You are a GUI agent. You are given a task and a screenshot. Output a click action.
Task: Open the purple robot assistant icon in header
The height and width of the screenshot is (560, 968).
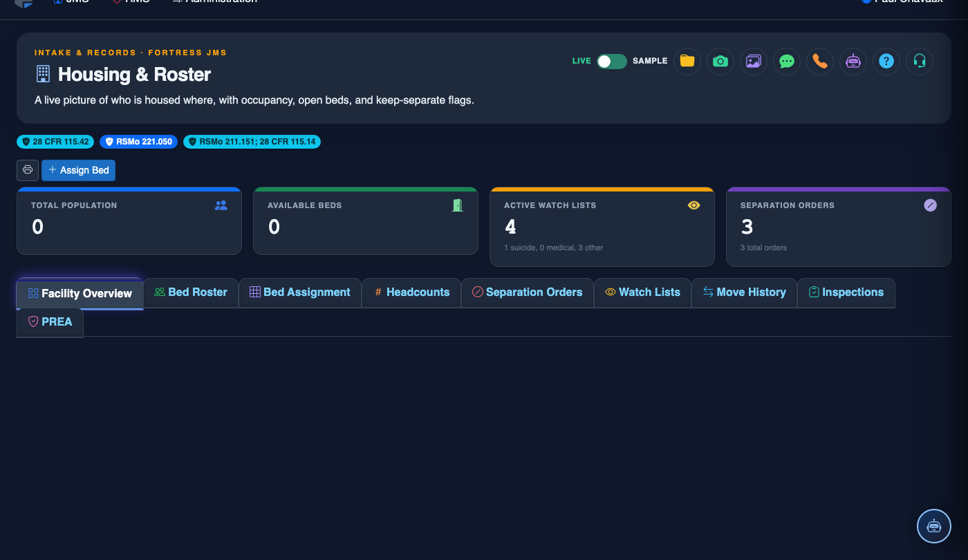[x=853, y=61]
